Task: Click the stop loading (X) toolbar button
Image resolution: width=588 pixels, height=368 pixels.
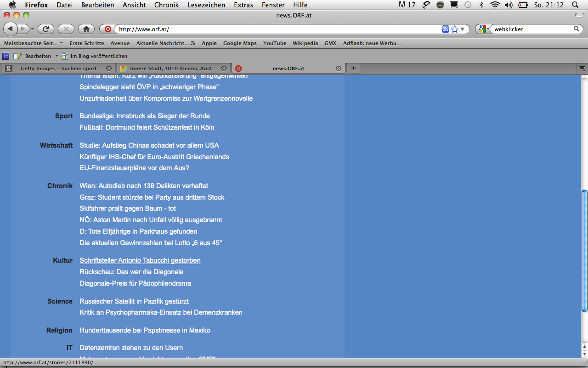Action: coord(66,29)
